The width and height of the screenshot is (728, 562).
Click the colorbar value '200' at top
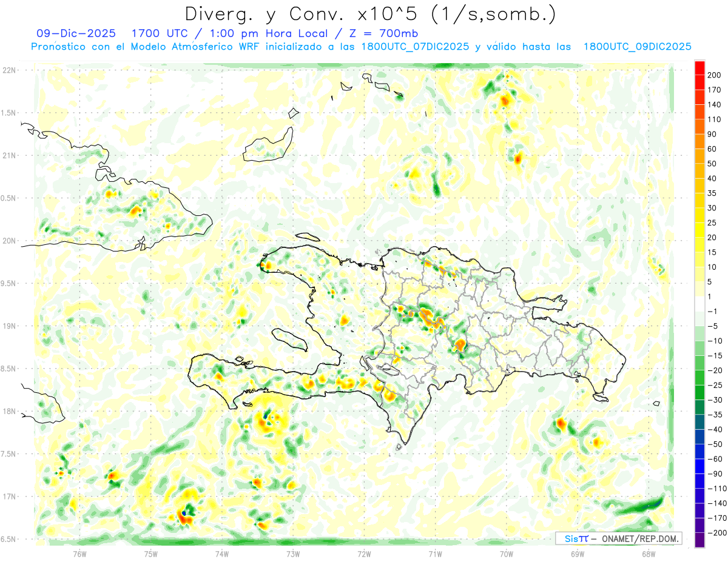(x=715, y=75)
